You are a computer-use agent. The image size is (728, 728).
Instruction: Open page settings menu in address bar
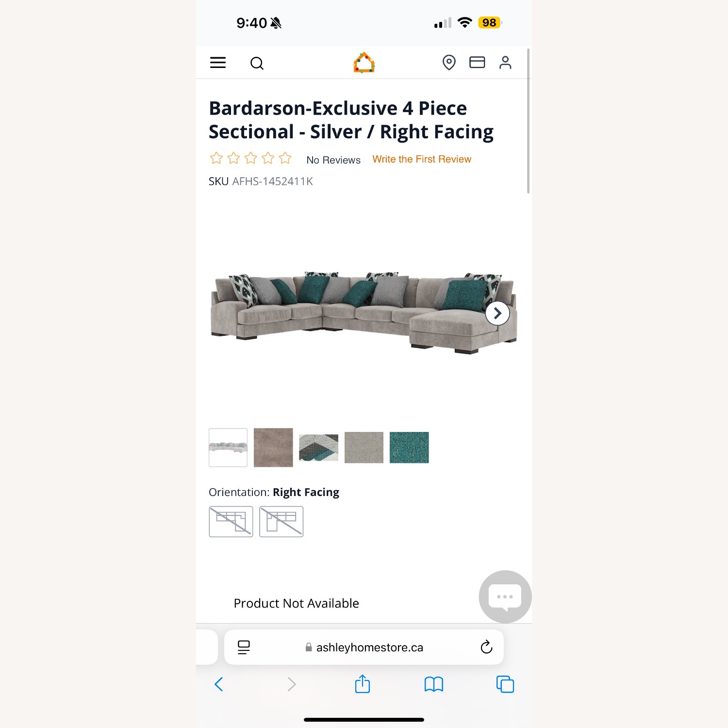click(244, 647)
